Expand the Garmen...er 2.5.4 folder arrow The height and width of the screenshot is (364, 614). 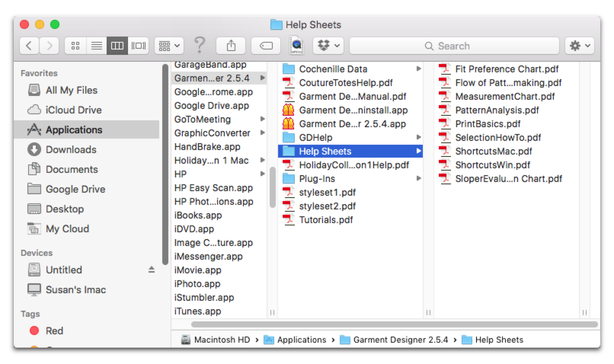(x=262, y=78)
